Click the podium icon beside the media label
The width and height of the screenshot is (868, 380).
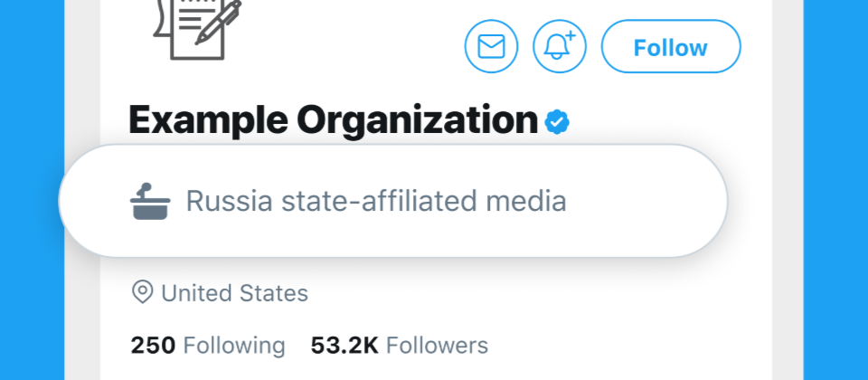coord(146,201)
